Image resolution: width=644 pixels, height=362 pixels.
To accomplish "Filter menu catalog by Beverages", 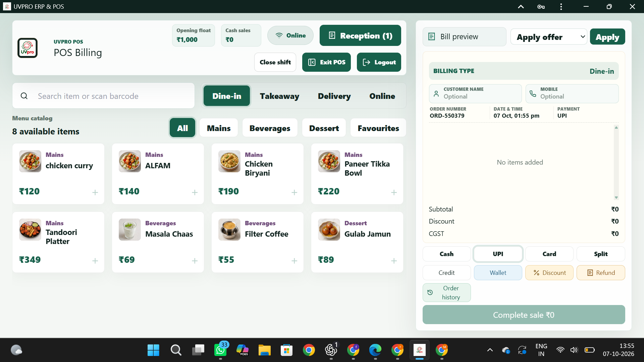I will (x=270, y=128).
